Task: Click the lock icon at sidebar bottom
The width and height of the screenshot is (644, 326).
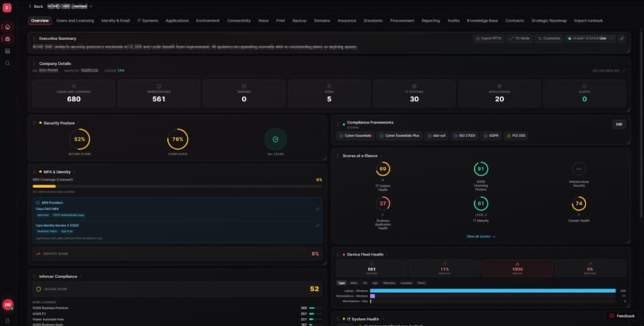Action: pyautogui.click(x=8, y=321)
